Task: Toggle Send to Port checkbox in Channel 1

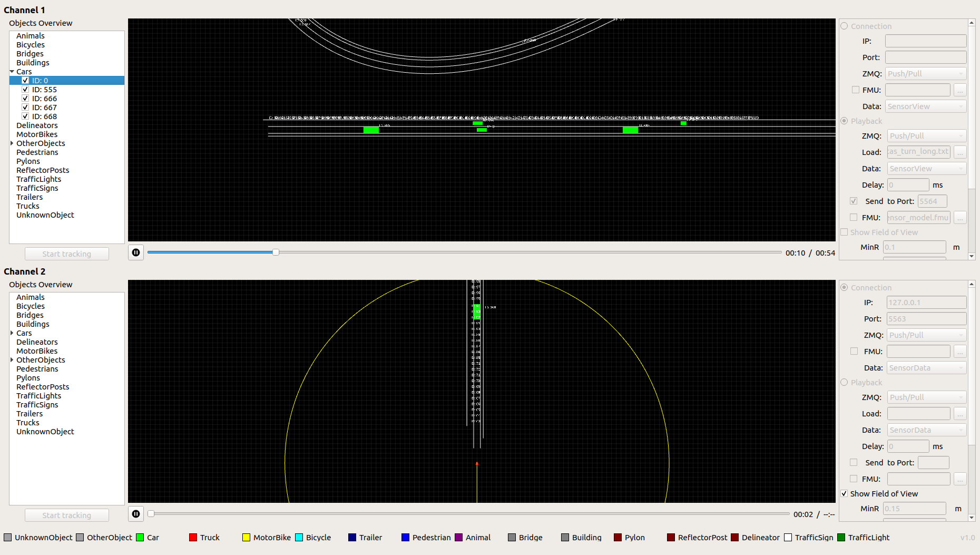Action: (854, 201)
